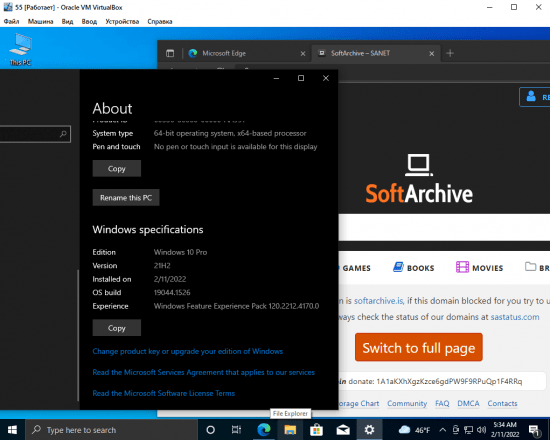Open FAQ link in footer

tap(442, 404)
